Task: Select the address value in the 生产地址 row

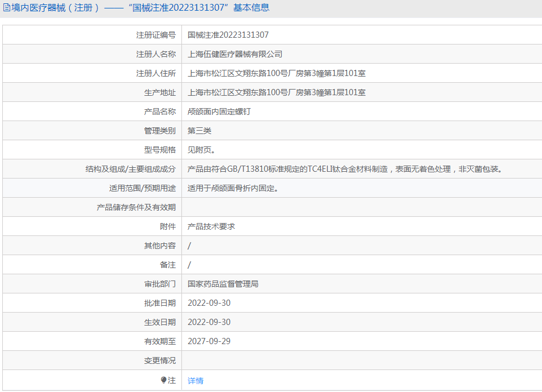Action: point(277,92)
